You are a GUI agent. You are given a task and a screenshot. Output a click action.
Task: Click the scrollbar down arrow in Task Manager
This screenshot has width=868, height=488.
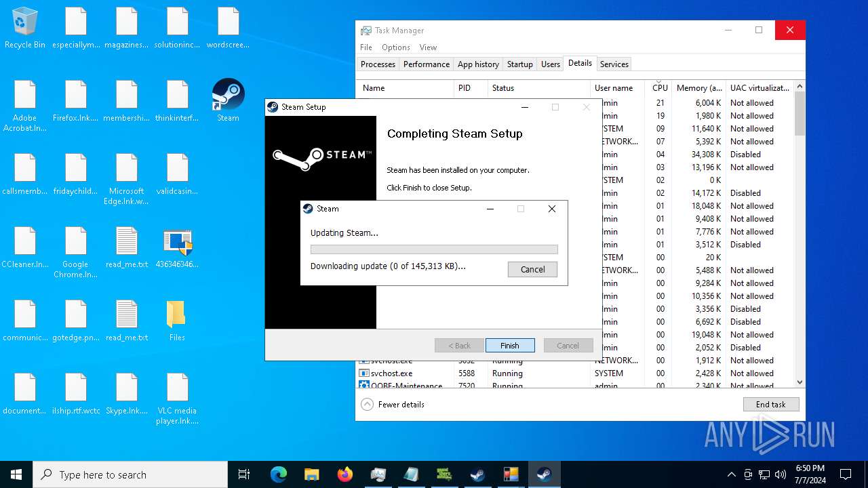click(800, 382)
